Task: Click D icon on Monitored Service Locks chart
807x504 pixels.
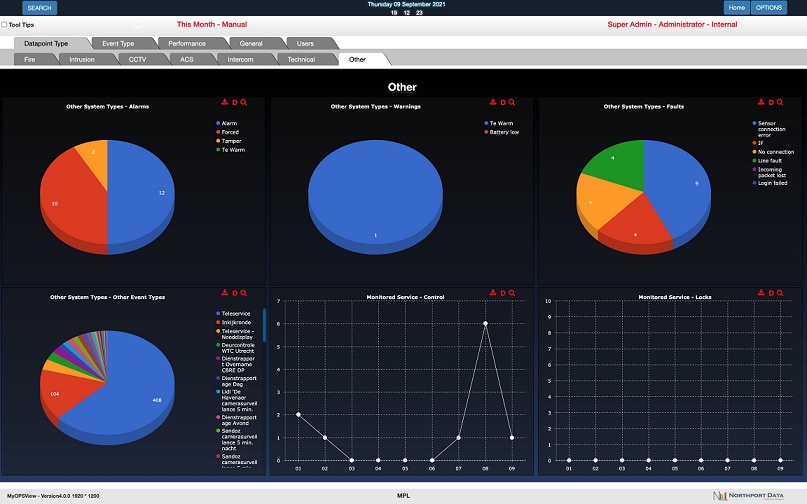Action: (772, 293)
